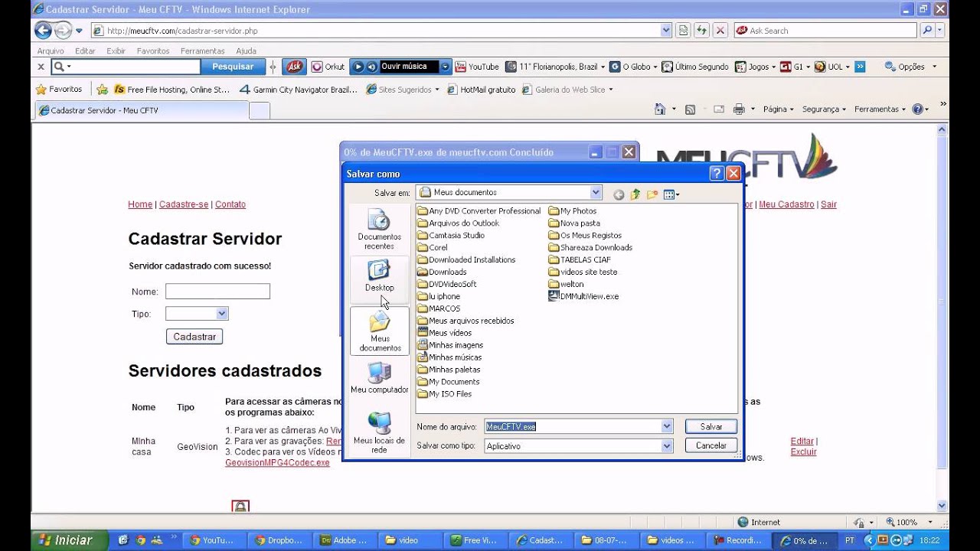
Task: Click the Meu Cadastro link
Action: click(786, 204)
